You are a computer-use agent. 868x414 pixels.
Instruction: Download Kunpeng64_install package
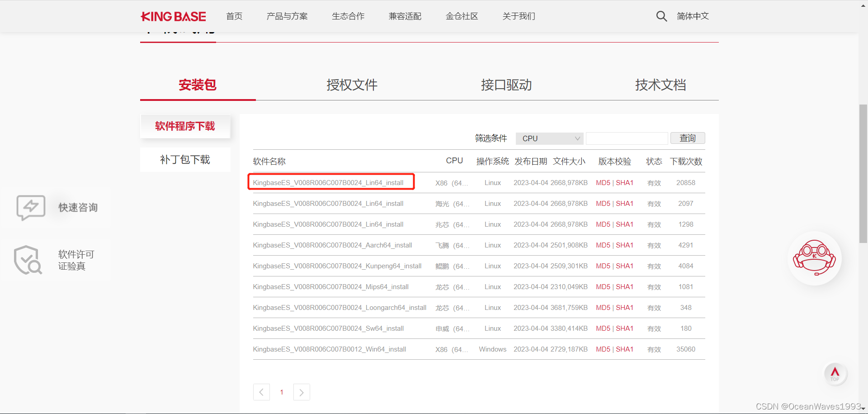[x=337, y=266]
